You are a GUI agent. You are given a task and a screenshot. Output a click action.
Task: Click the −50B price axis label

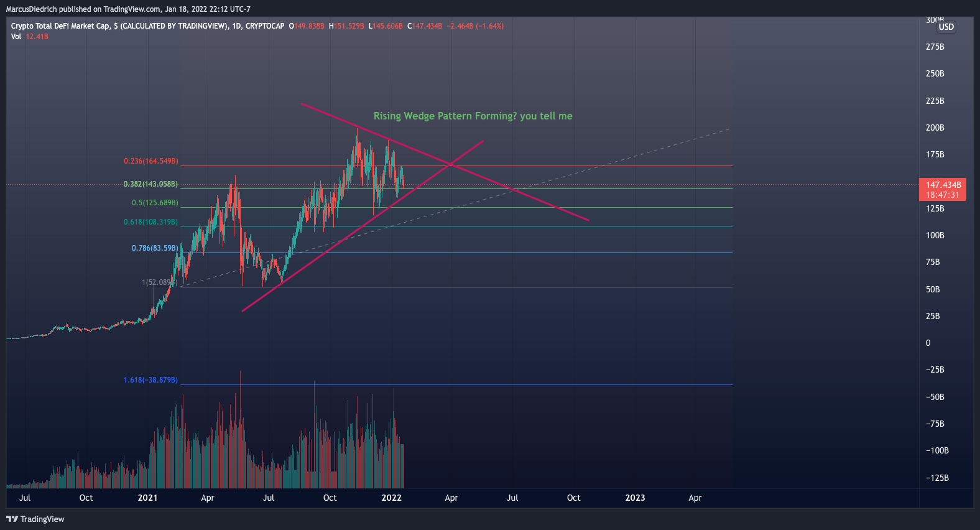click(935, 397)
